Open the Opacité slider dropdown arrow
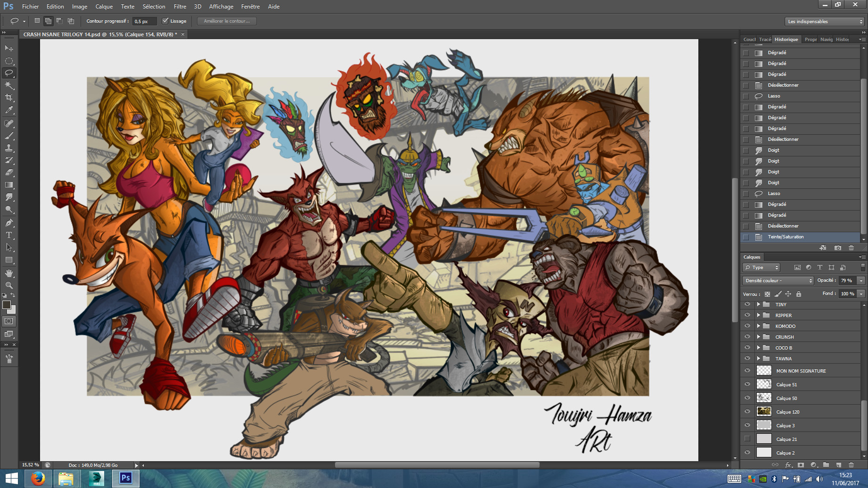The width and height of the screenshot is (868, 488). click(x=861, y=280)
